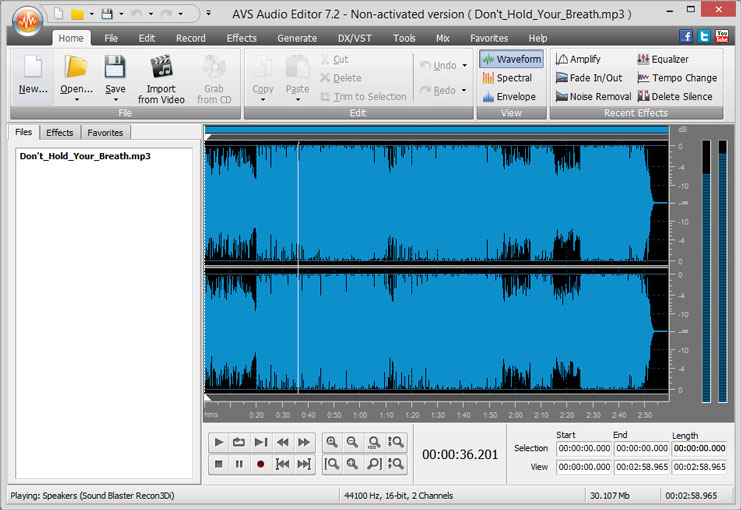The width and height of the screenshot is (741, 510).
Task: Create a new file with New button
Action: pos(33,77)
